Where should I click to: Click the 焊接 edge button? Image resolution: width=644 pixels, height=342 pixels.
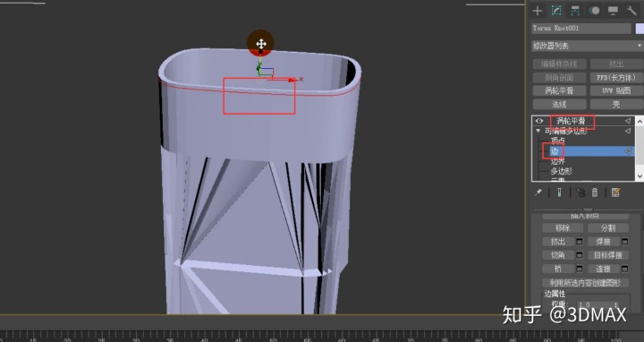(604, 242)
